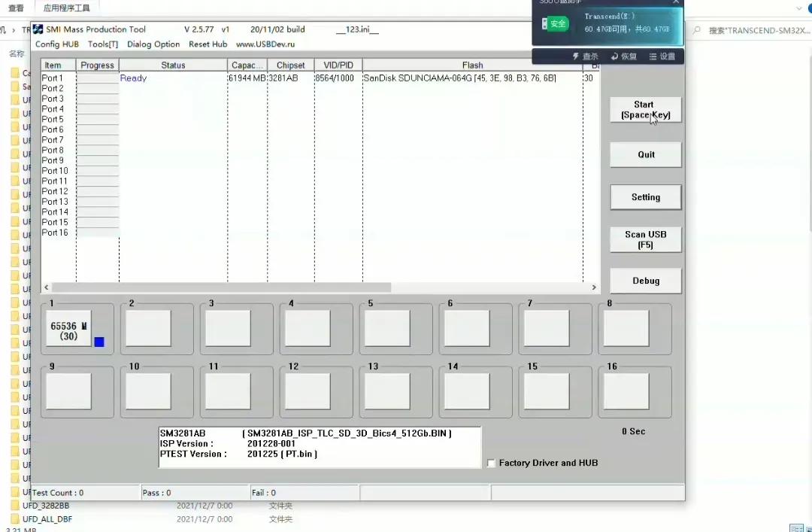812x532 pixels.
Task: Open the Dialog Option menu
Action: [x=153, y=44]
